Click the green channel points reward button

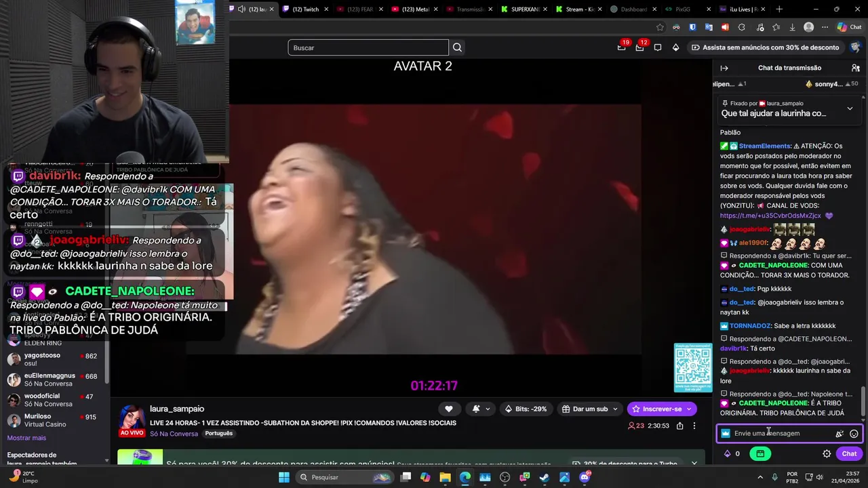(760, 453)
